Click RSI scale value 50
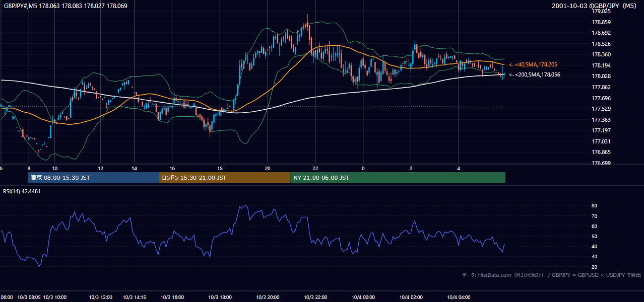The height and width of the screenshot is (302, 644). (x=595, y=236)
